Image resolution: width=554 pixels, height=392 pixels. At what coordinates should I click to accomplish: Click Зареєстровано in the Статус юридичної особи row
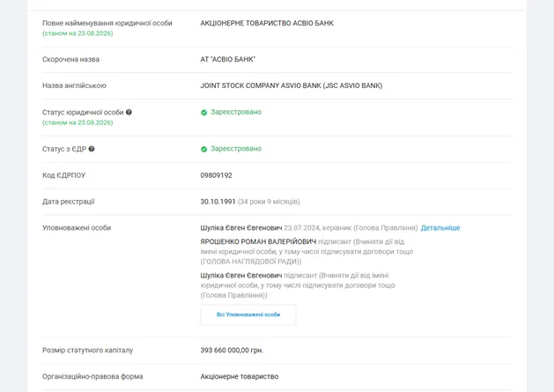pyautogui.click(x=236, y=112)
